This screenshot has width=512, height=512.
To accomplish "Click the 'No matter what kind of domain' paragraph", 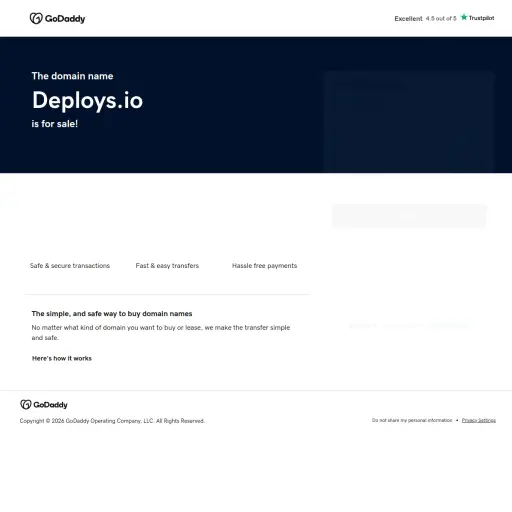I will (x=161, y=333).
